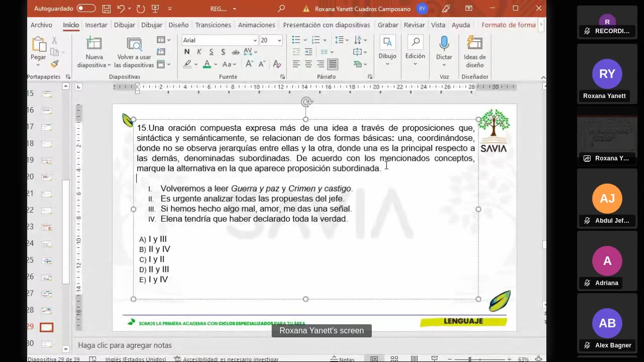The height and width of the screenshot is (362, 644).
Task: Open ribbon display options icon
Action: pos(469,9)
